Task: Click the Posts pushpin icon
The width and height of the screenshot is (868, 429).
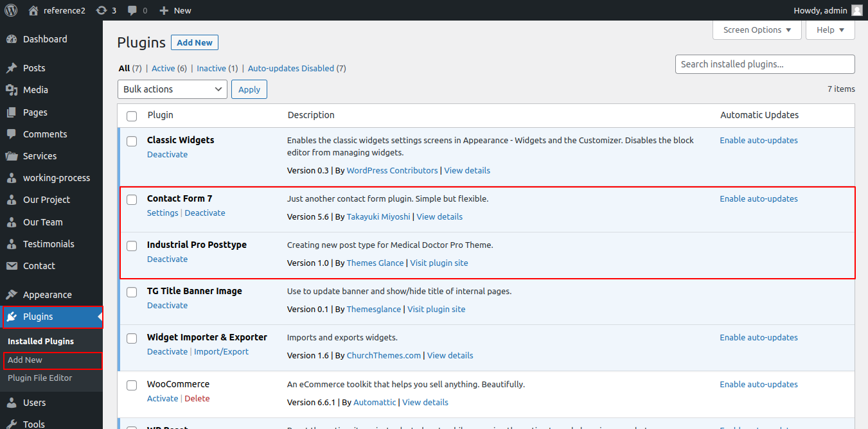Action: (12, 68)
